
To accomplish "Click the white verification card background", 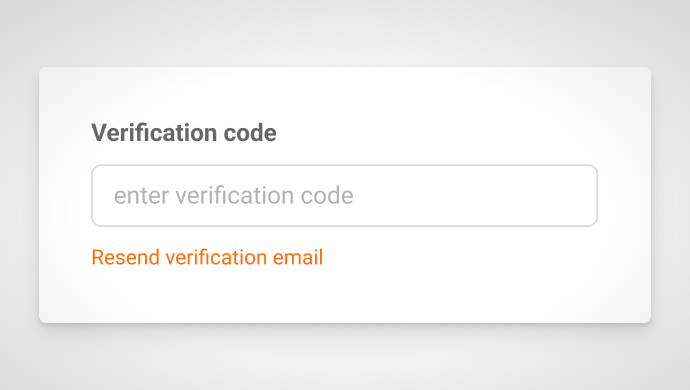I will click(440, 286).
